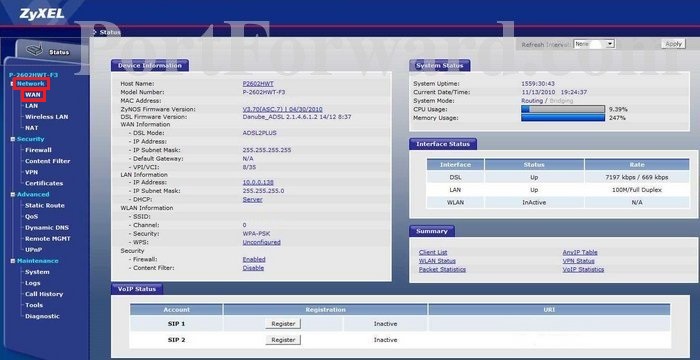Click the 100M/Full Duplex LAN rate cell
The height and width of the screenshot is (360, 700).
tap(637, 190)
